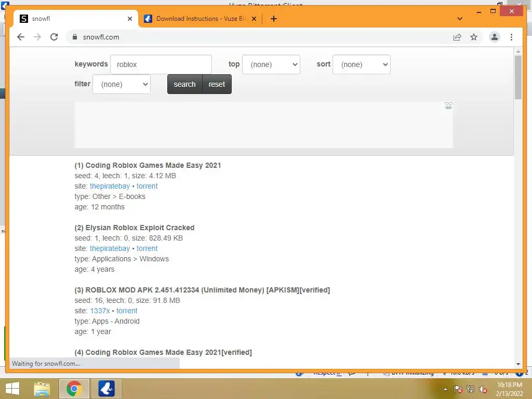Click torrent link for ROBLOX MOD APK
This screenshot has width=532, height=399.
[127, 311]
